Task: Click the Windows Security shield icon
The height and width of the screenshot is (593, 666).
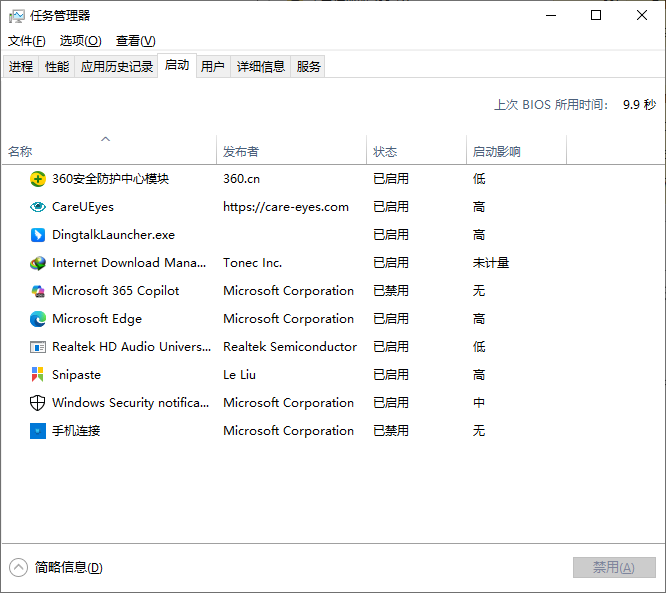Action: 38,403
